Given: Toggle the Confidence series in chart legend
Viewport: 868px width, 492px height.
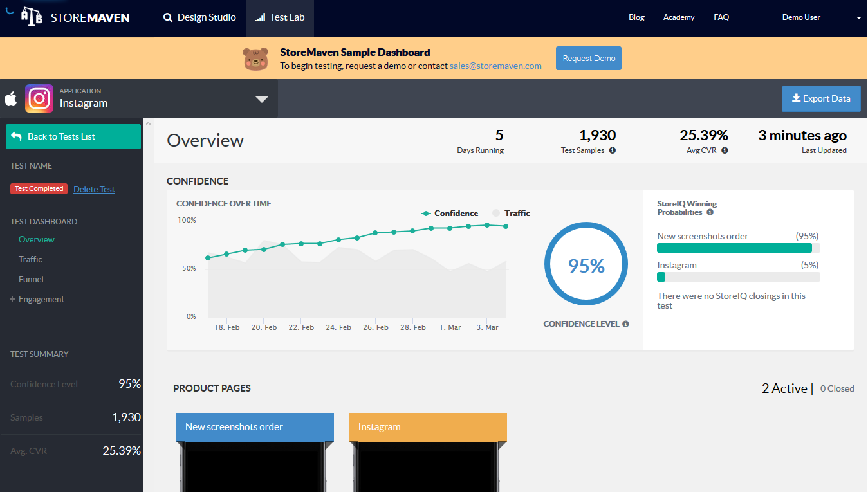Looking at the screenshot, I should 450,214.
